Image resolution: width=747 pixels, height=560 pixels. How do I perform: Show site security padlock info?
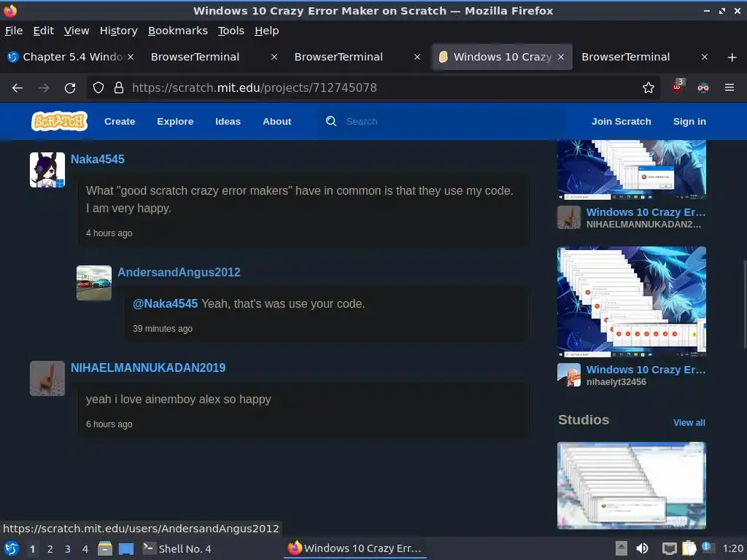(x=119, y=87)
